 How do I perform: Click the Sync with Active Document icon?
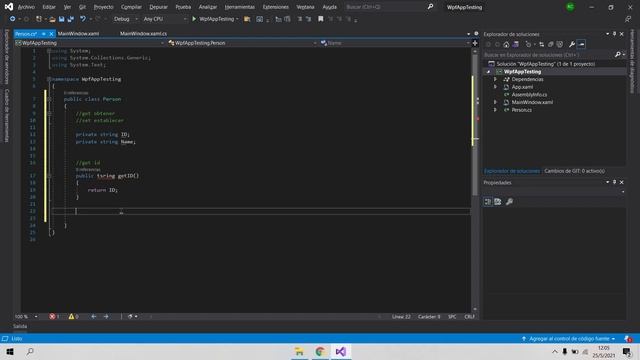pos(542,44)
